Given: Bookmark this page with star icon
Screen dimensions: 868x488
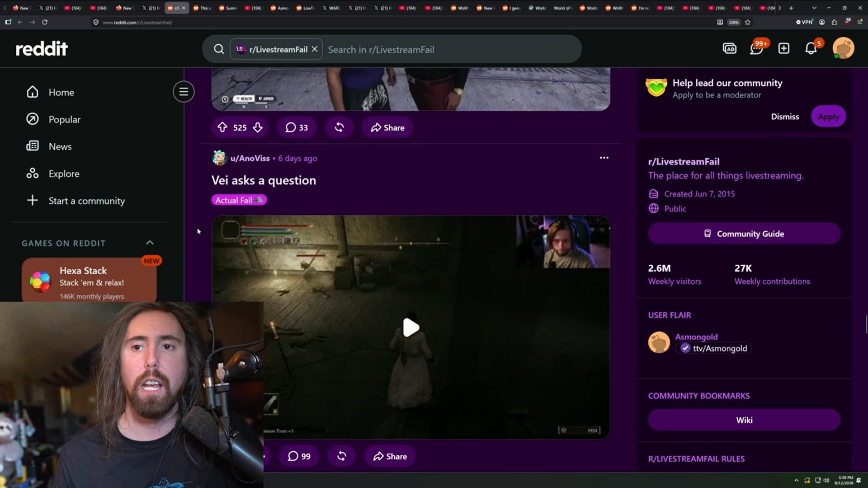Looking at the screenshot, I should (x=748, y=22).
